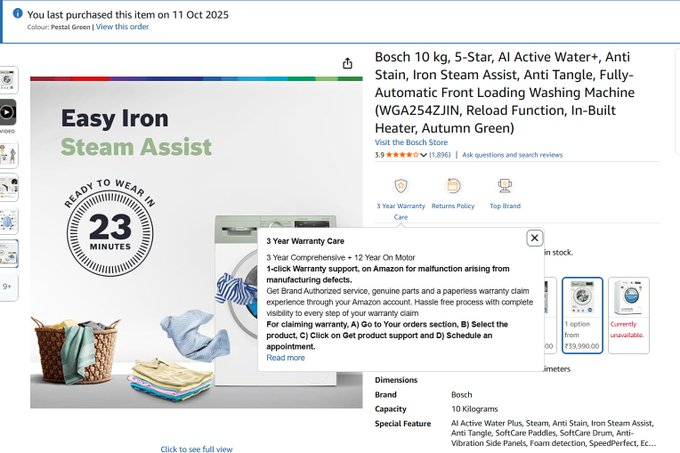Select first washing machine thumbnail in sidebar
Screen dimensions: 680x453
pyautogui.click(x=7, y=80)
